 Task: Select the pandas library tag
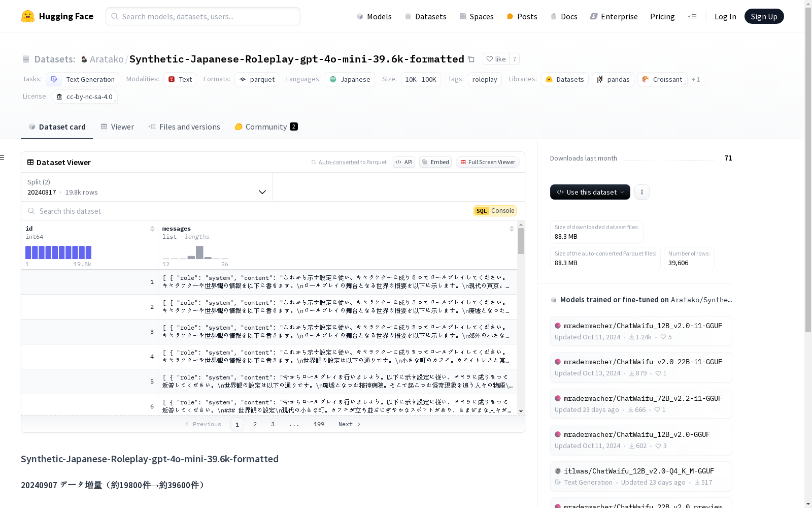[613, 79]
